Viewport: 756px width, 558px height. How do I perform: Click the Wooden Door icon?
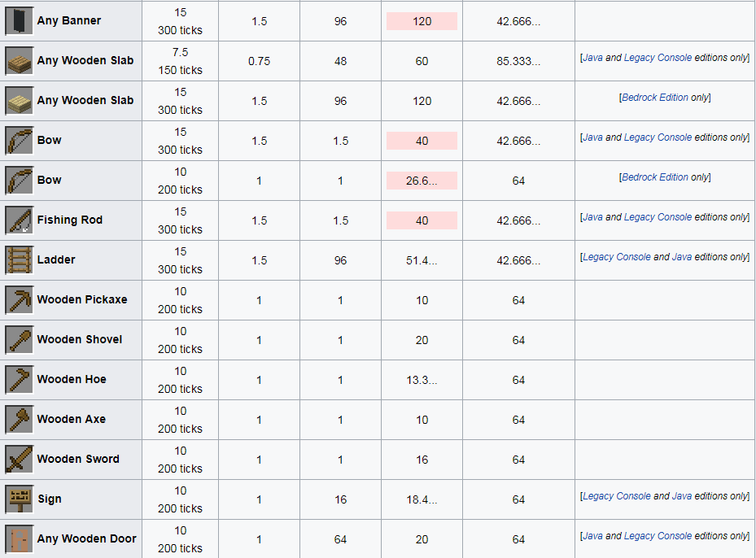tap(19, 538)
